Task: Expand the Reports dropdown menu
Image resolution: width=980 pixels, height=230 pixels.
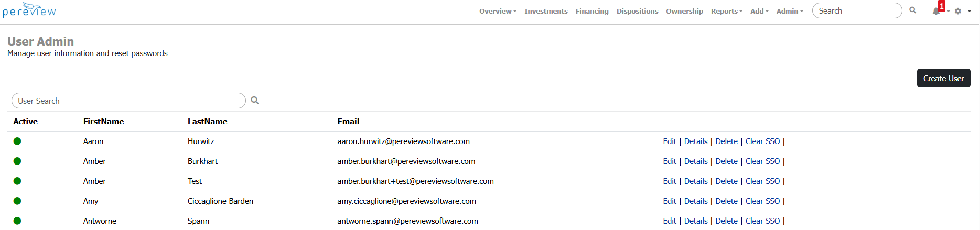Action: coord(726,11)
